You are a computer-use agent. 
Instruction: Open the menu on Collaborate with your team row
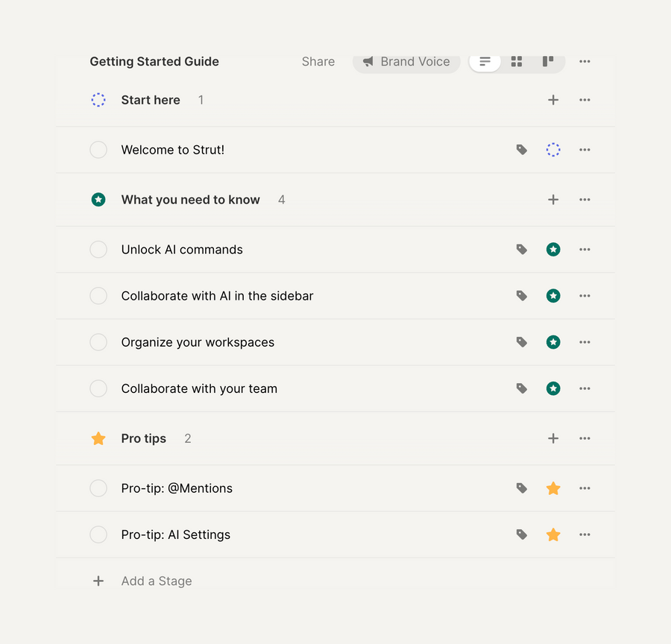tap(585, 388)
